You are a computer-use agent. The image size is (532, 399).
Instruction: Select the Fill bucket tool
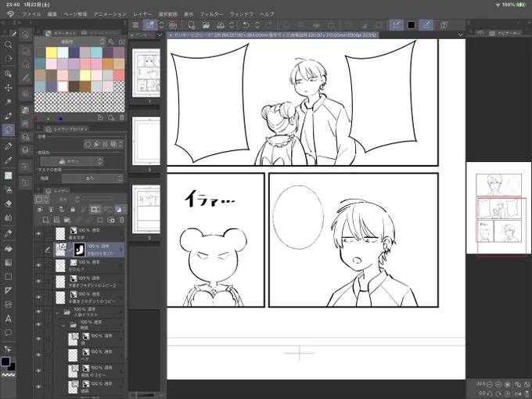coord(8,248)
